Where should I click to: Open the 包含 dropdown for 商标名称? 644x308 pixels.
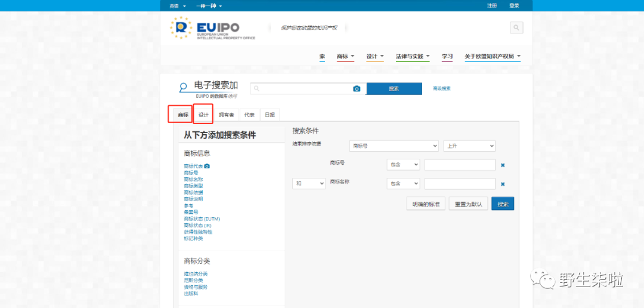[403, 183]
